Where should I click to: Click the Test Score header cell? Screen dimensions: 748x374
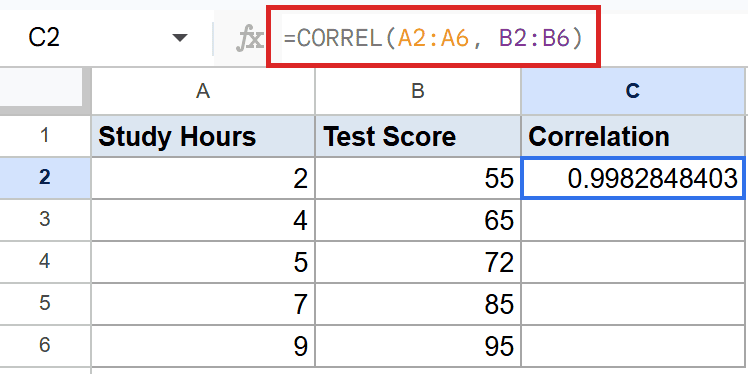(x=418, y=136)
